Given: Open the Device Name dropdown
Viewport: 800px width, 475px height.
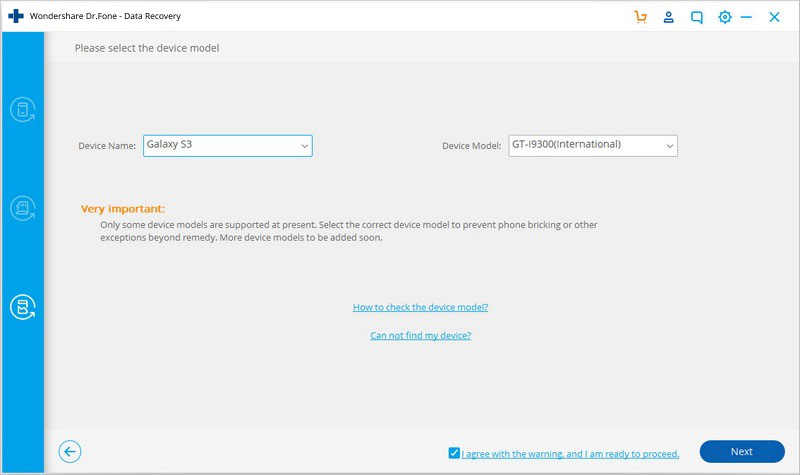Looking at the screenshot, I should tap(228, 145).
